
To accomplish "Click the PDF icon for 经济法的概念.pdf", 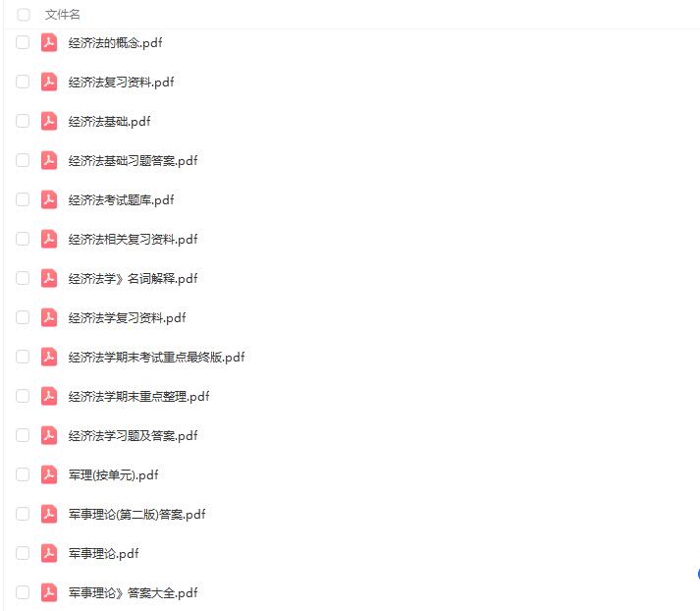I will 49,43.
